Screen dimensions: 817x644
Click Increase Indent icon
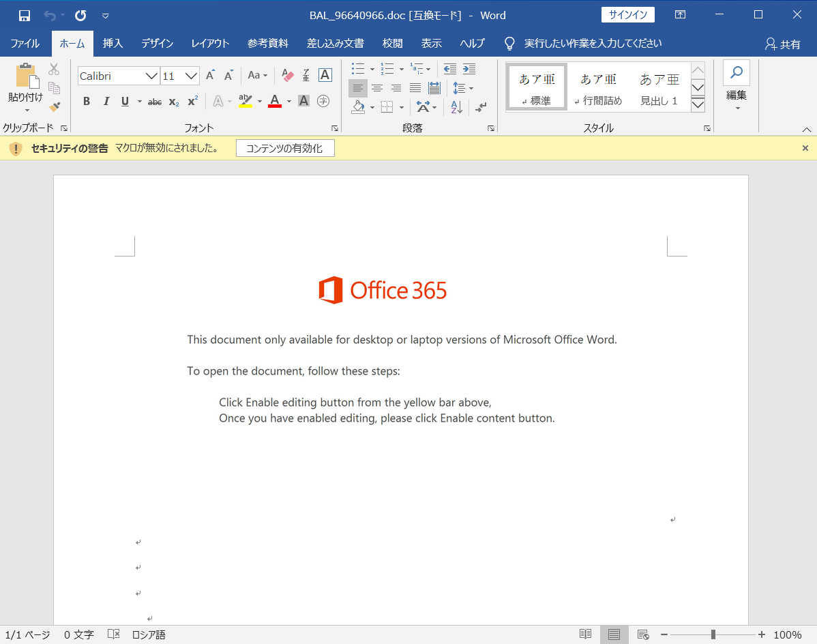469,68
